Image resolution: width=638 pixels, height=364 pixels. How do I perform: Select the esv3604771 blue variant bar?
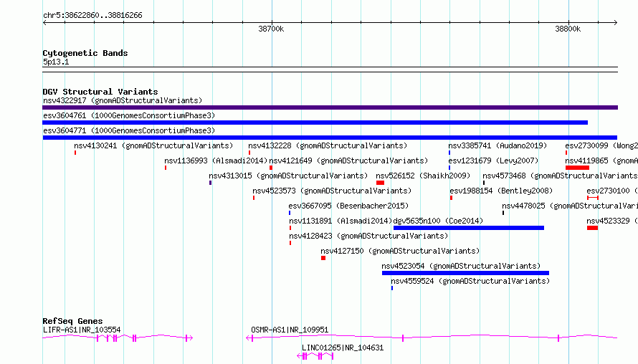(x=330, y=138)
